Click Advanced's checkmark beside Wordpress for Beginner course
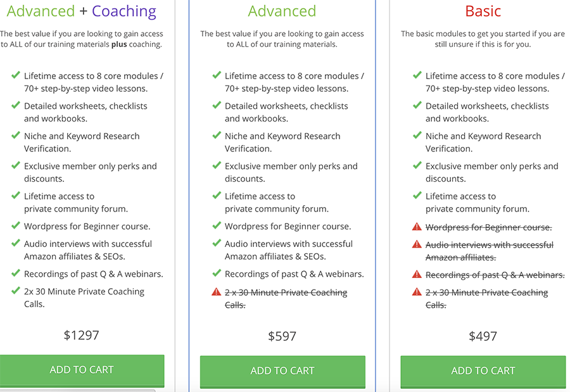This screenshot has width=570, height=392. tap(217, 225)
